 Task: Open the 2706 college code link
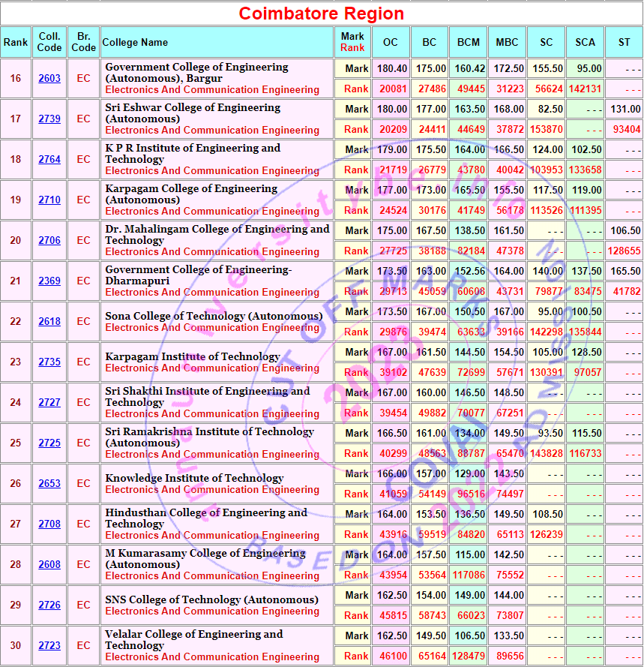pyautogui.click(x=49, y=241)
